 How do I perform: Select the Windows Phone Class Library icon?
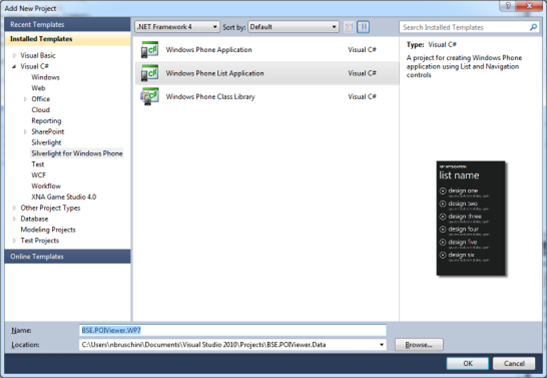point(149,97)
